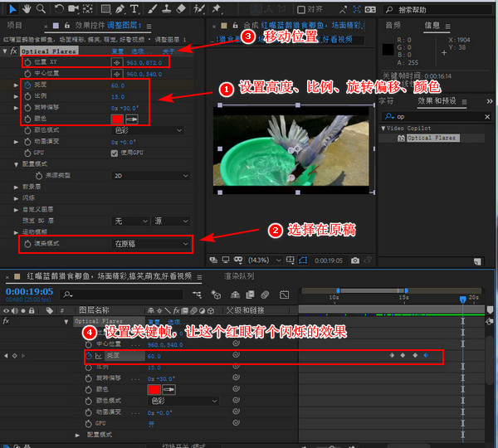Clear the effects search with X button
Viewport: 498px width, 448px height.
pos(487,117)
